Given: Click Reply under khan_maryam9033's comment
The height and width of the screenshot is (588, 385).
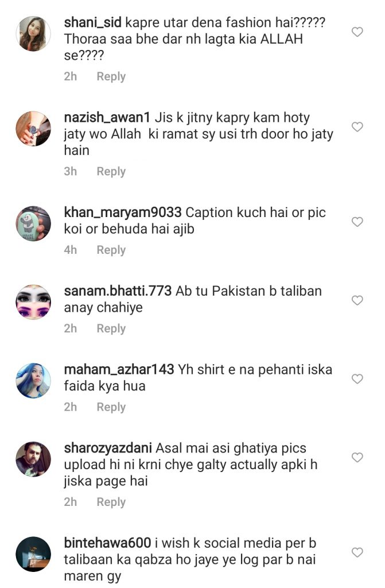Looking at the screenshot, I should 111,250.
